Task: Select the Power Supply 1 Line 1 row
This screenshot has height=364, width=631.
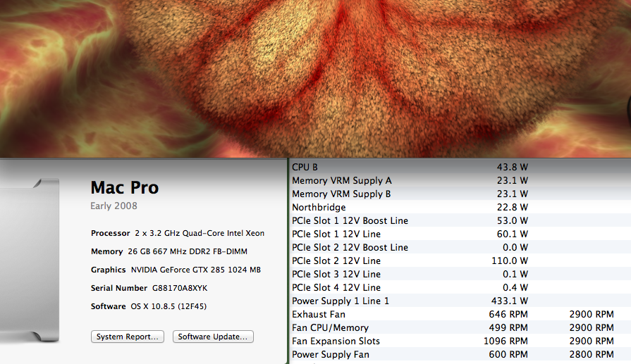Action: click(x=460, y=301)
